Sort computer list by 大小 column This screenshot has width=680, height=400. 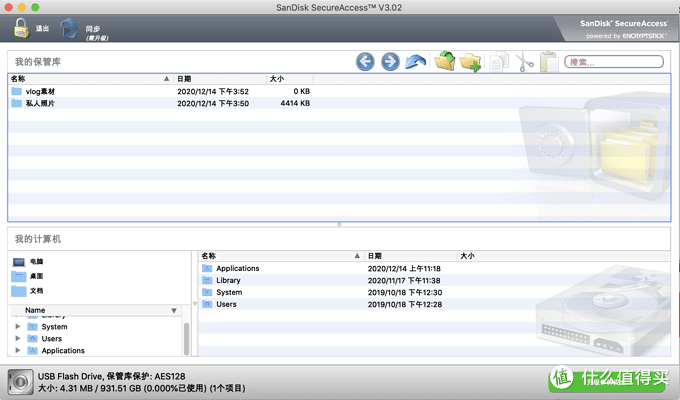[467, 256]
